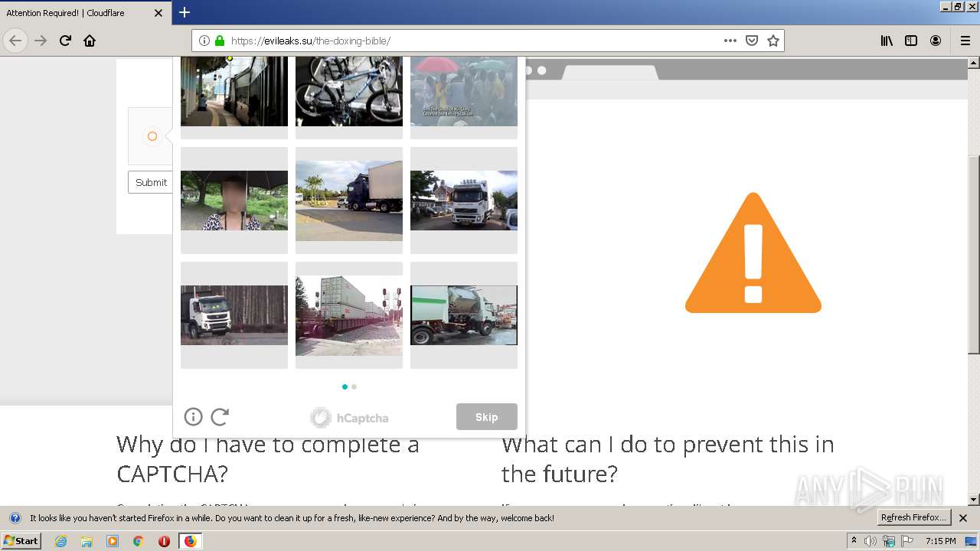Select the white truck front view image

click(x=464, y=201)
